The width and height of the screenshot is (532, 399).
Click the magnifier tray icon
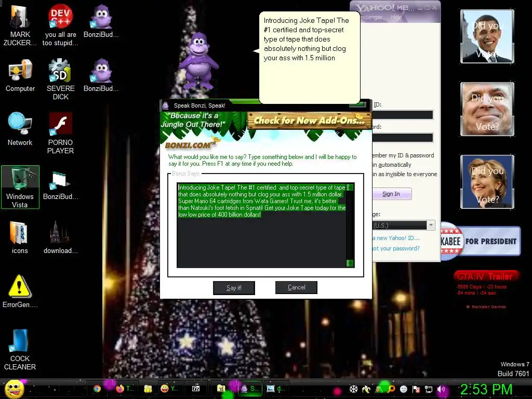point(391,389)
